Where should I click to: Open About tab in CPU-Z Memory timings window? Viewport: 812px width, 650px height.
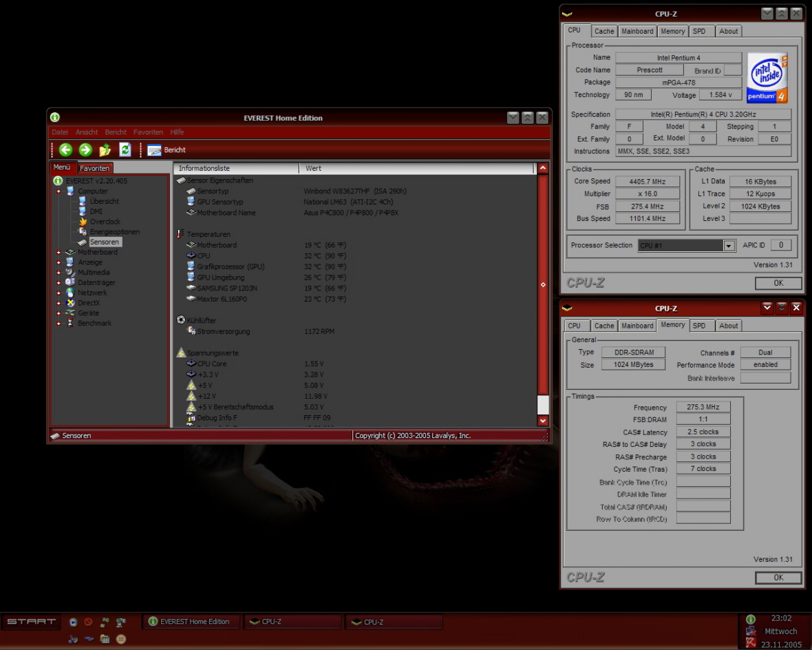(728, 326)
